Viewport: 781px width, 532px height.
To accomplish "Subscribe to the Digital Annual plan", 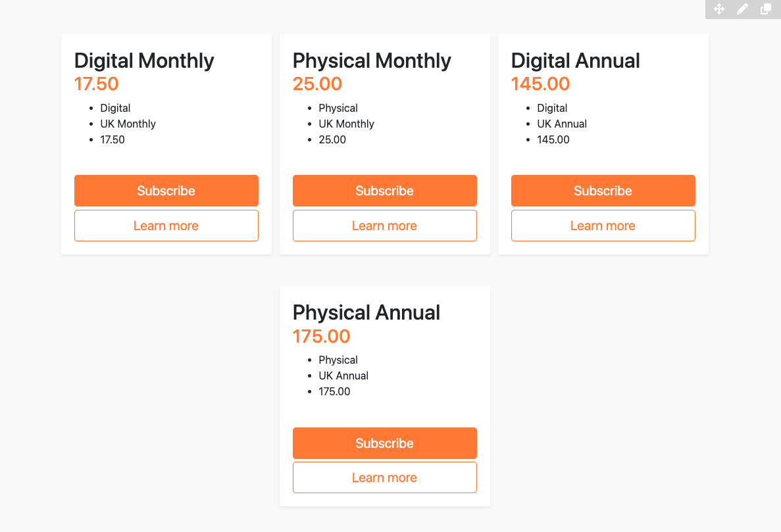I will click(x=603, y=191).
